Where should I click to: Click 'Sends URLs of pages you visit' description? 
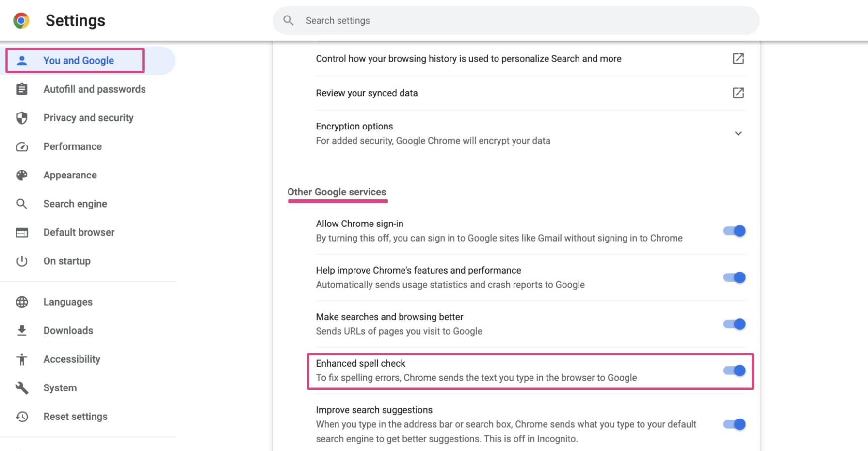click(x=399, y=331)
